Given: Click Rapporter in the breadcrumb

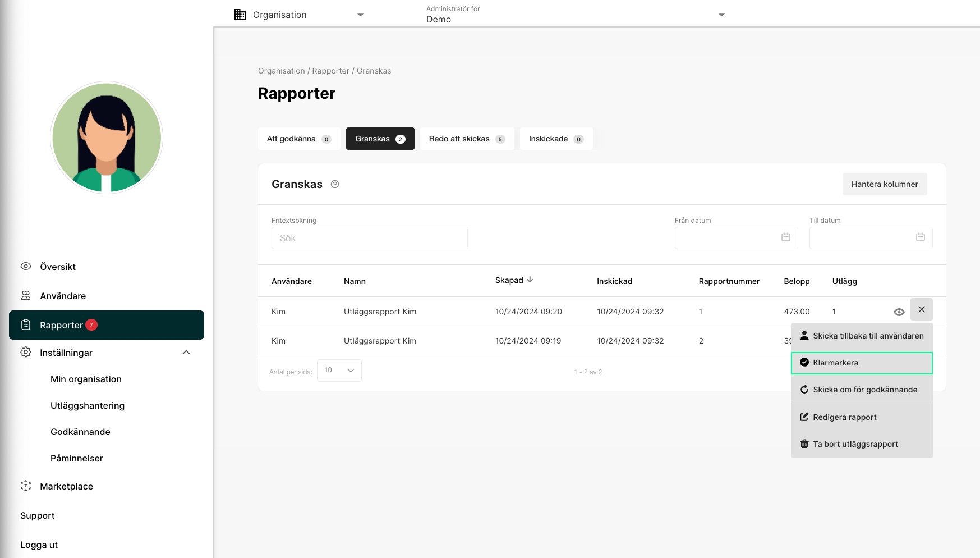Looking at the screenshot, I should [x=330, y=71].
